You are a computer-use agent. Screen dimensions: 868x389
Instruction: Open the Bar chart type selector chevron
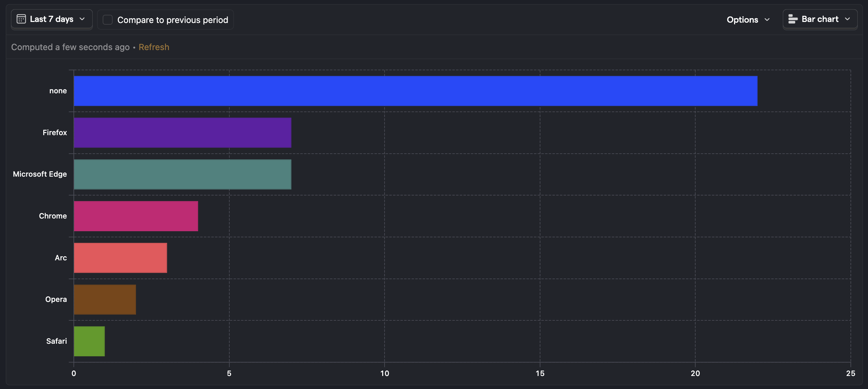tap(847, 19)
